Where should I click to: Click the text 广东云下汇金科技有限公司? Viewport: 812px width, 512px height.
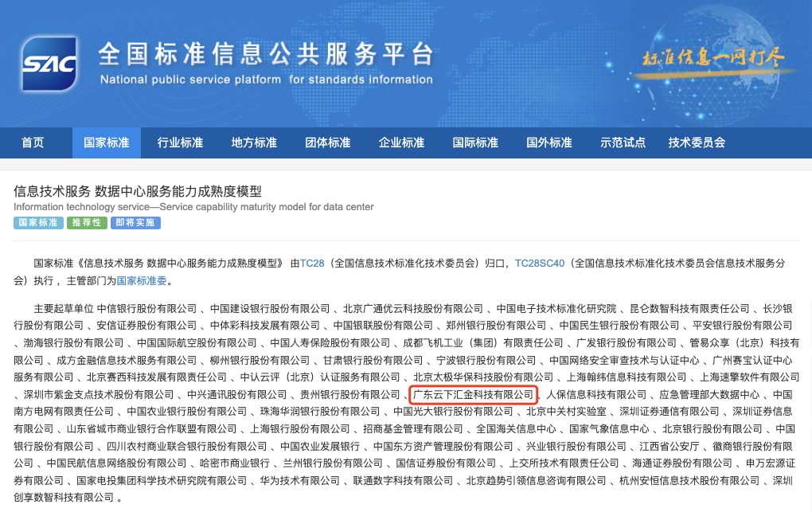[474, 395]
